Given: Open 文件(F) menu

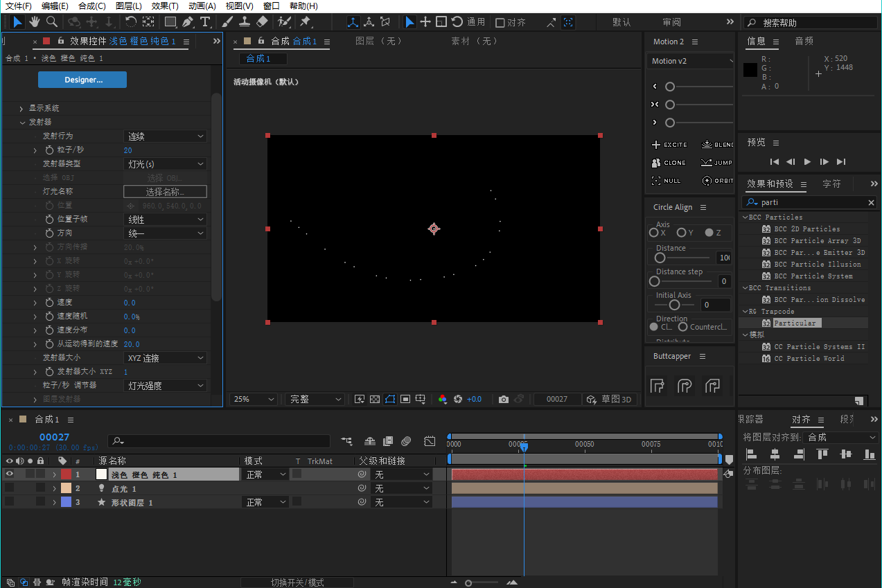Looking at the screenshot, I should coord(19,6).
